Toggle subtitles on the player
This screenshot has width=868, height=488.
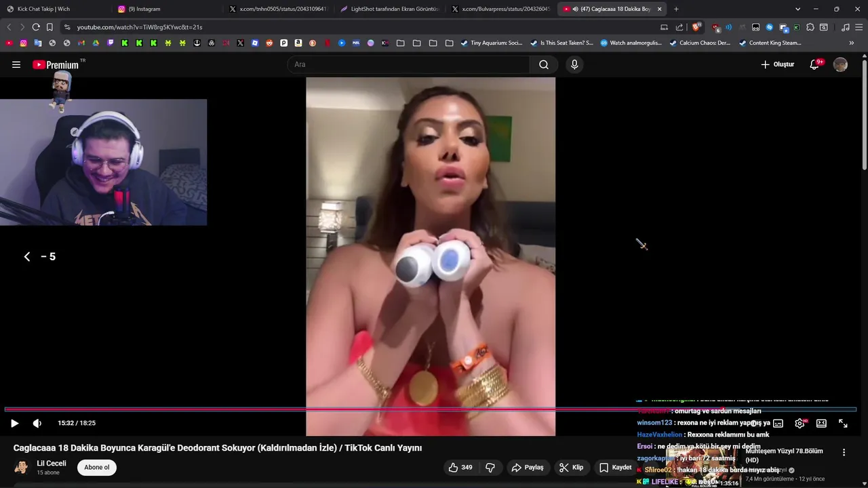pyautogui.click(x=778, y=423)
